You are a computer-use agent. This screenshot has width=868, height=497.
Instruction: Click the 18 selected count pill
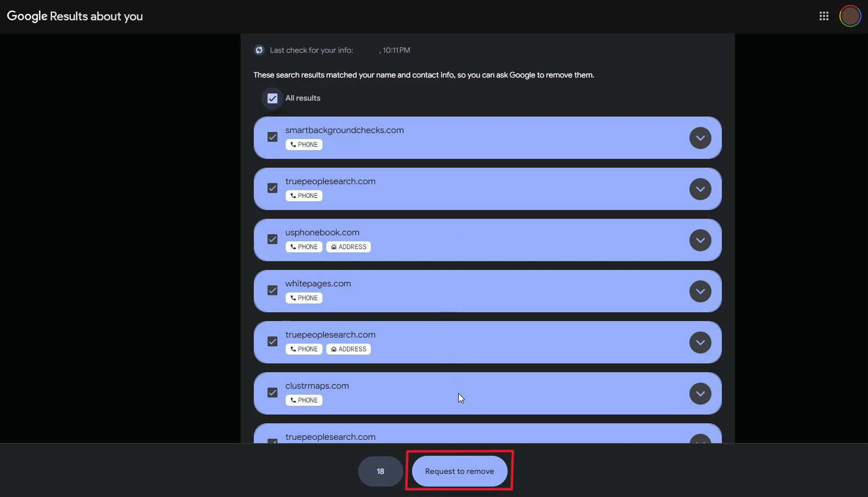381,471
